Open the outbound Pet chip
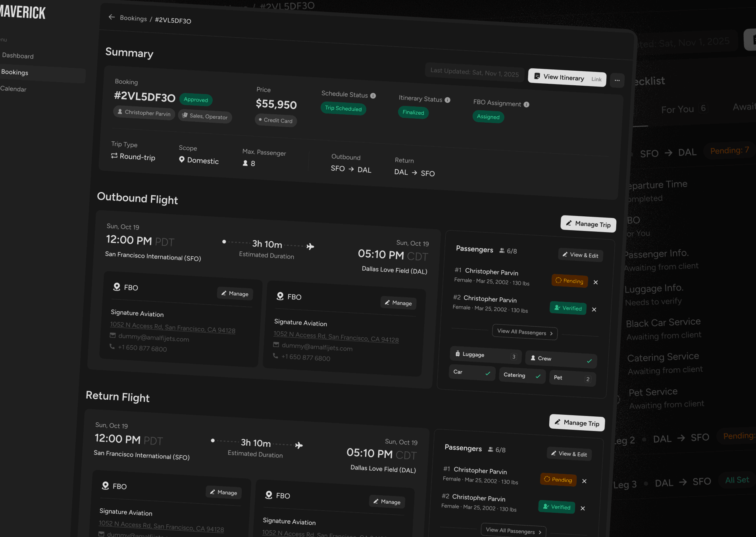756x537 pixels. coord(572,379)
